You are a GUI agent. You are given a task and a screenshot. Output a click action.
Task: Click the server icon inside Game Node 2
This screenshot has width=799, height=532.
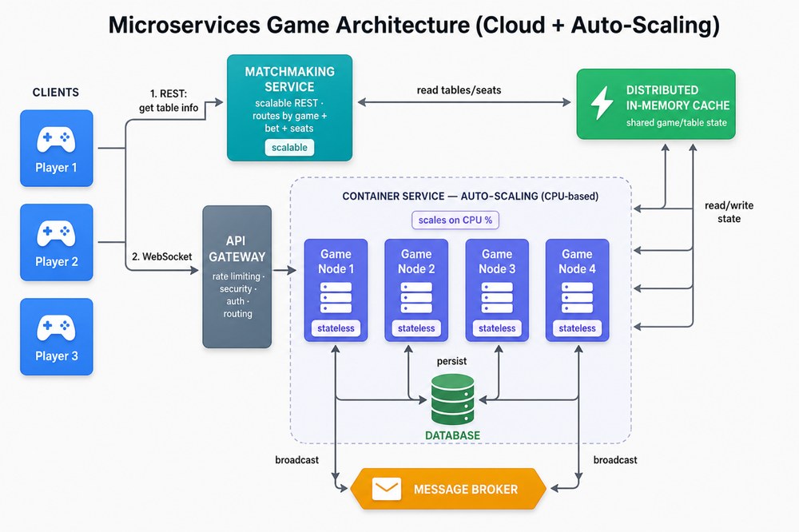coord(416,298)
